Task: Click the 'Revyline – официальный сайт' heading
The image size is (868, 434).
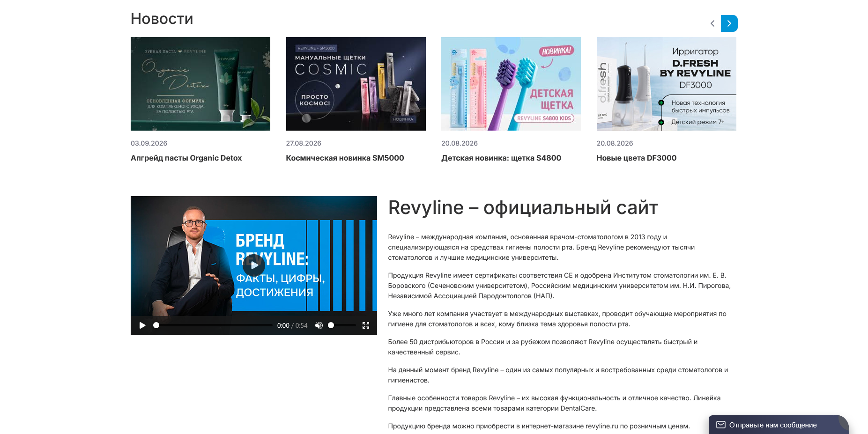Action: (523, 207)
